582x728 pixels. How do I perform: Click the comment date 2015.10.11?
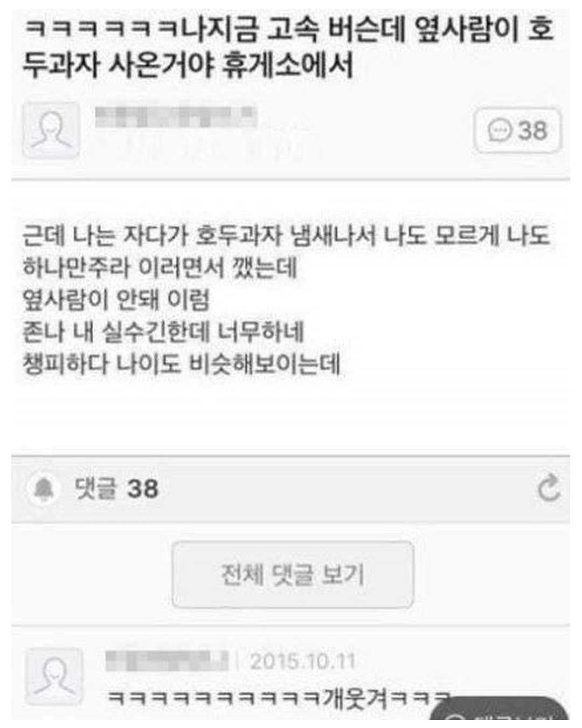click(x=303, y=661)
